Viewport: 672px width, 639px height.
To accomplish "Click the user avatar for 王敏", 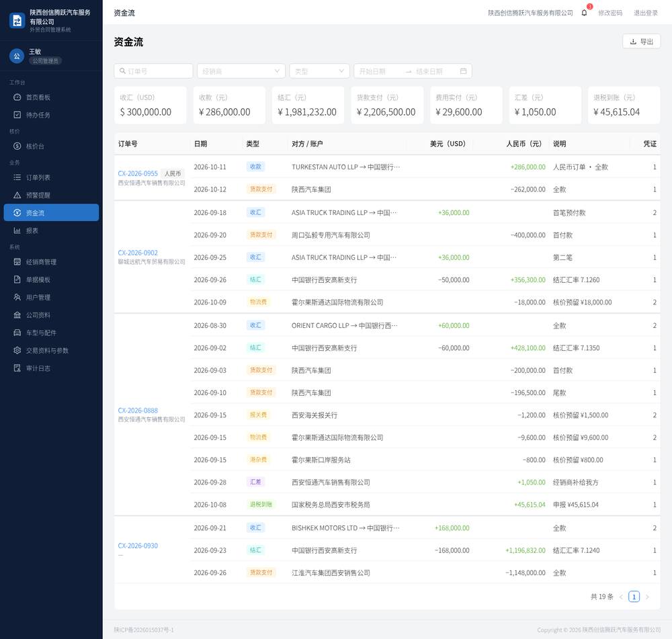I will pyautogui.click(x=17, y=56).
